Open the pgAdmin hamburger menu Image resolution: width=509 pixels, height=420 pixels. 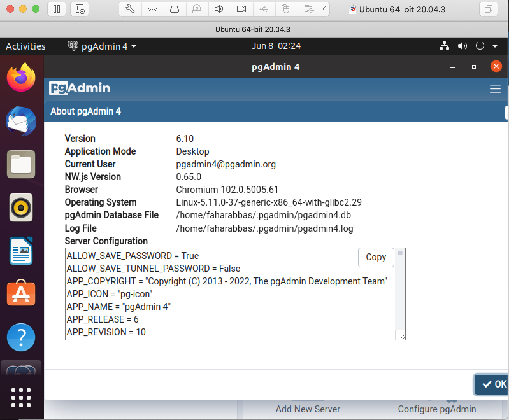pyautogui.click(x=495, y=89)
